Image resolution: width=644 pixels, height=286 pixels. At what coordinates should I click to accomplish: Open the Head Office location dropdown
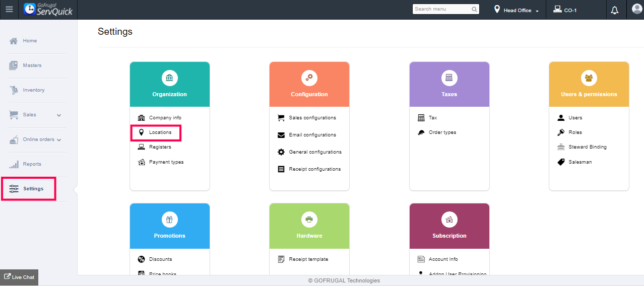point(517,10)
